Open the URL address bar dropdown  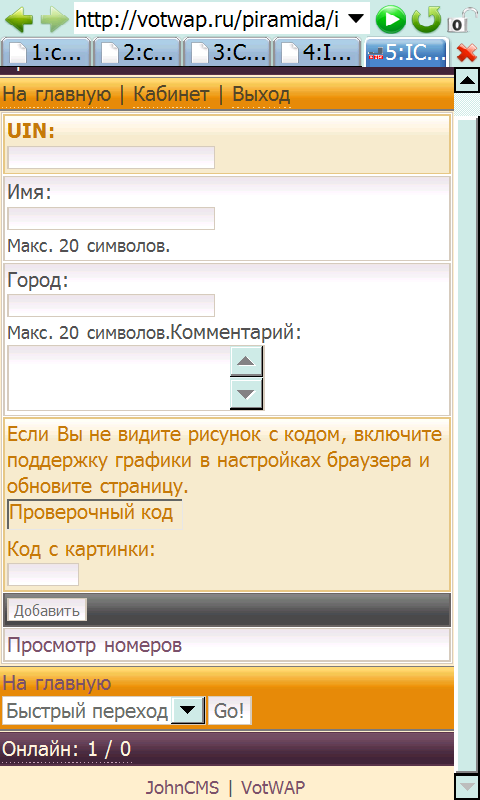pos(358,19)
